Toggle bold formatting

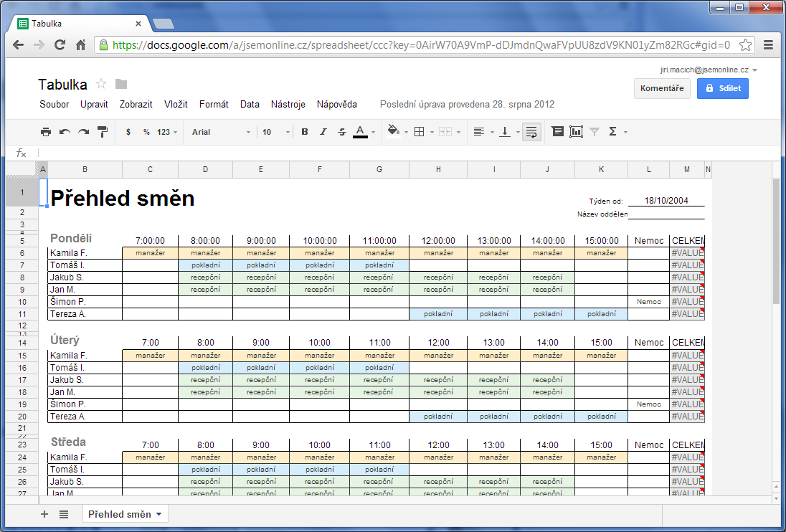(304, 132)
